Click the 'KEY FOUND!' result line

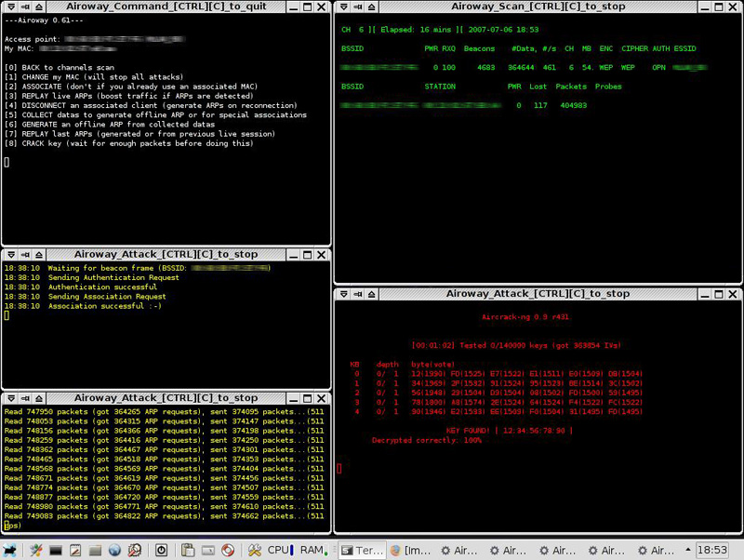tap(510, 431)
